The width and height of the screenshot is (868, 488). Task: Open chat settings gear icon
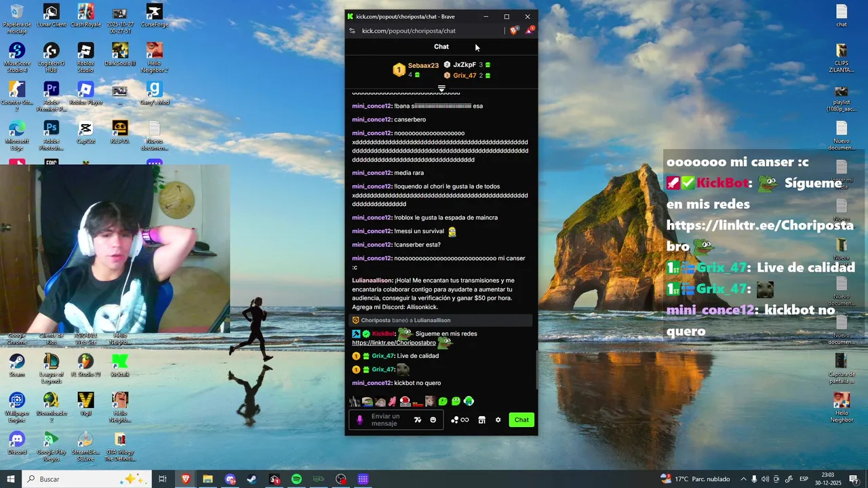point(498,420)
